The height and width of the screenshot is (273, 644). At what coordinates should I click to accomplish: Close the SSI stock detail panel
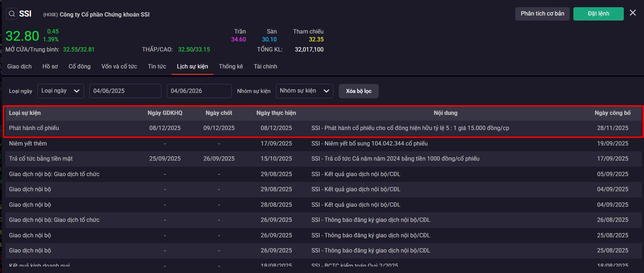(633, 13)
